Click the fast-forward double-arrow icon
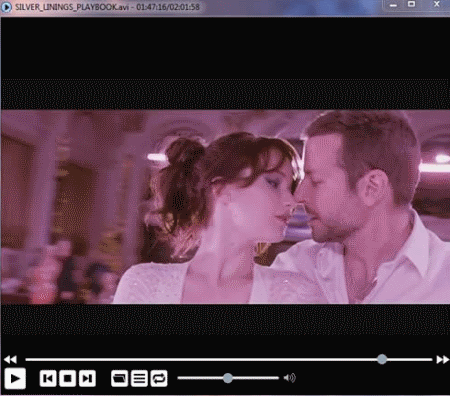Image resolution: width=450 pixels, height=396 pixels. (442, 359)
